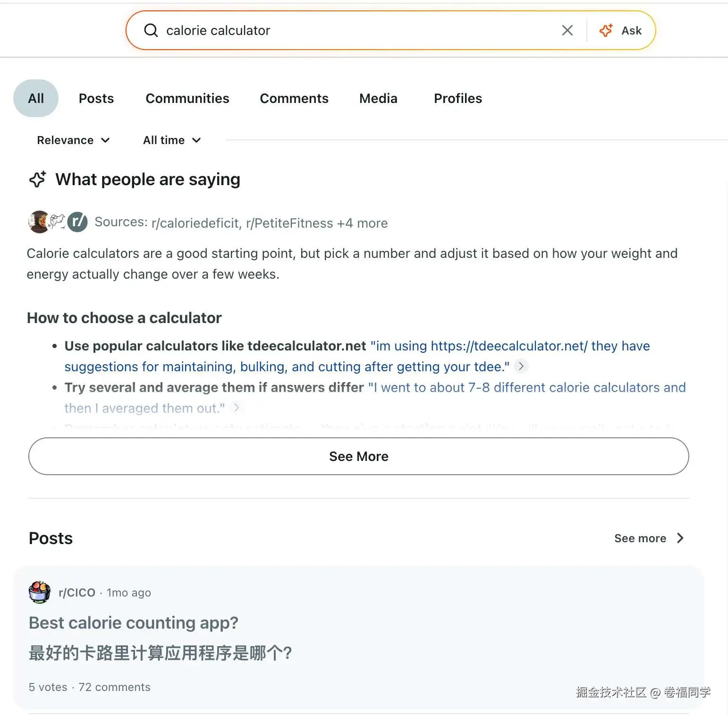Image resolution: width=728 pixels, height=716 pixels.
Task: Open the Relevance sort dropdown
Action: click(73, 140)
